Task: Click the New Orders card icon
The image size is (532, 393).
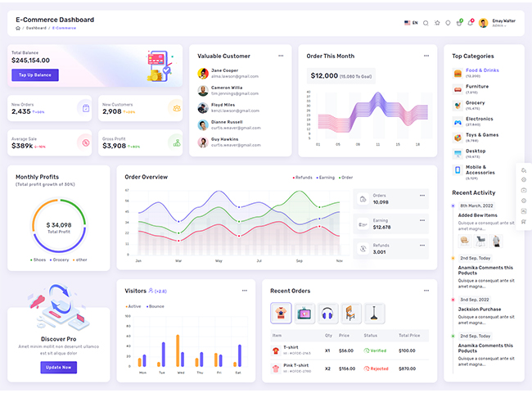Action: point(83,107)
